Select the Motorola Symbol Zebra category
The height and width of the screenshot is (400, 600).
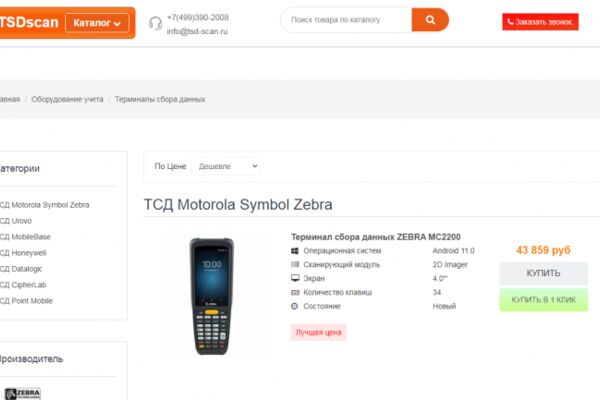click(44, 205)
